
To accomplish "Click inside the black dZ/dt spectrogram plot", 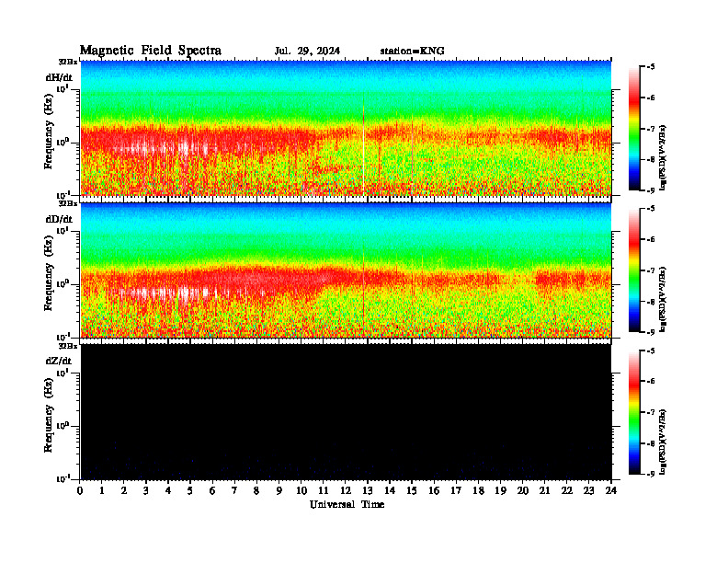I will tap(346, 412).
